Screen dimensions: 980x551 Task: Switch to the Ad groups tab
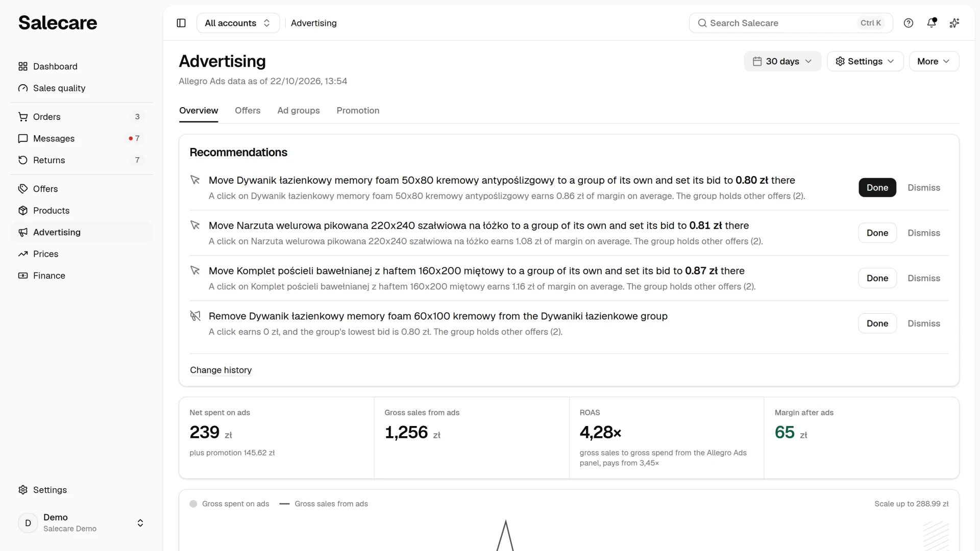pos(299,111)
